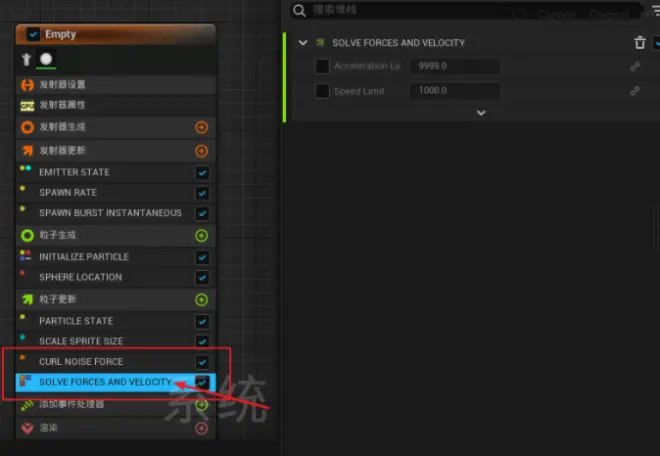Select SPAWN BURST INSTANTANEOUS module
The height and width of the screenshot is (456, 660).
[x=116, y=213]
